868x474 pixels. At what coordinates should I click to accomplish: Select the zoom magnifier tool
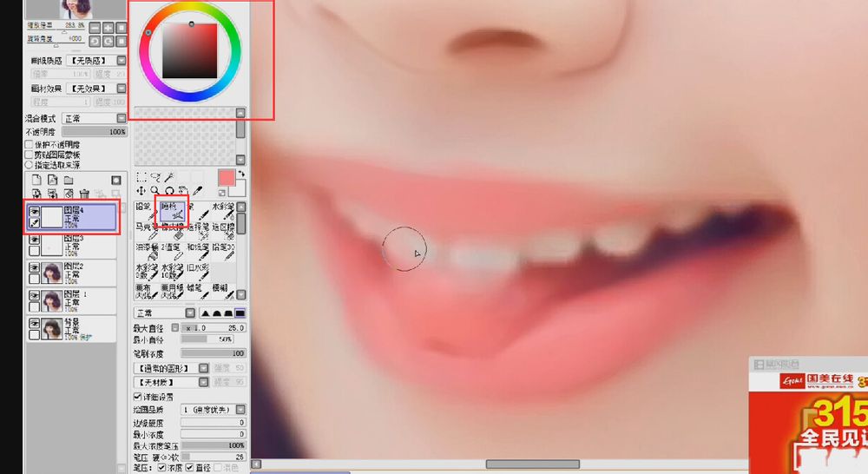click(x=155, y=191)
